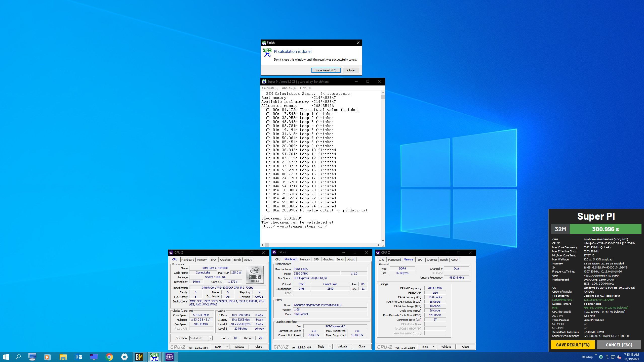Click the Super PI vertical scrollbar down arrow
The width and height of the screenshot is (644, 362).
tap(383, 241)
